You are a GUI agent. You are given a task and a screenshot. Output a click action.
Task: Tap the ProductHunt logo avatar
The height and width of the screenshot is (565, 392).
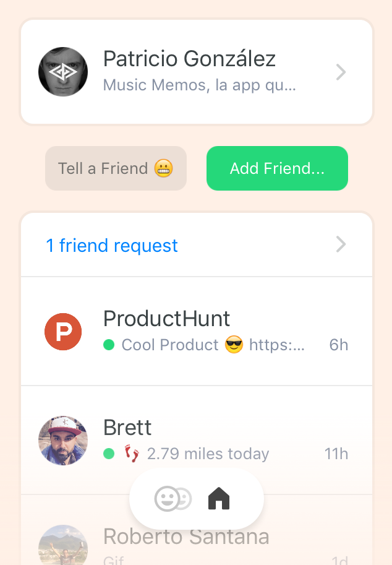click(63, 332)
